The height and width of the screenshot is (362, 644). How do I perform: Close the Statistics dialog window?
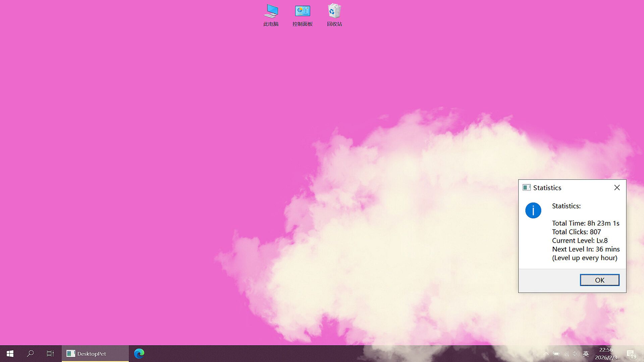pyautogui.click(x=617, y=188)
